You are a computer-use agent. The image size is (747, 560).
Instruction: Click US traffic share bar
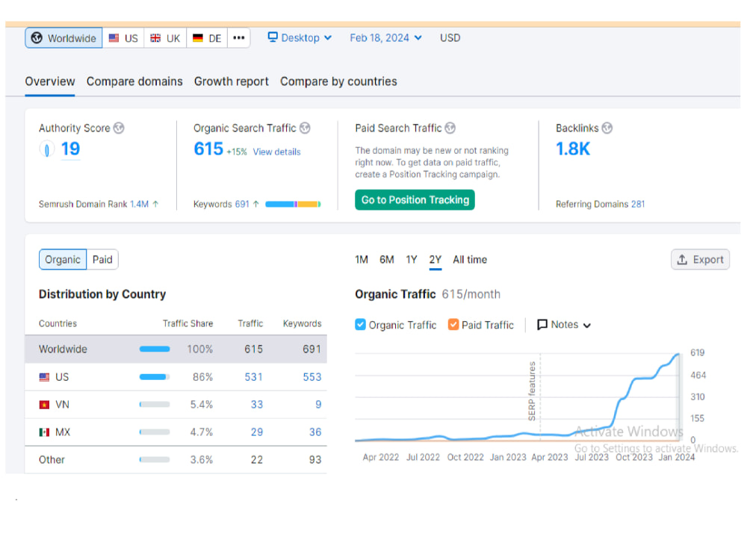pyautogui.click(x=155, y=377)
